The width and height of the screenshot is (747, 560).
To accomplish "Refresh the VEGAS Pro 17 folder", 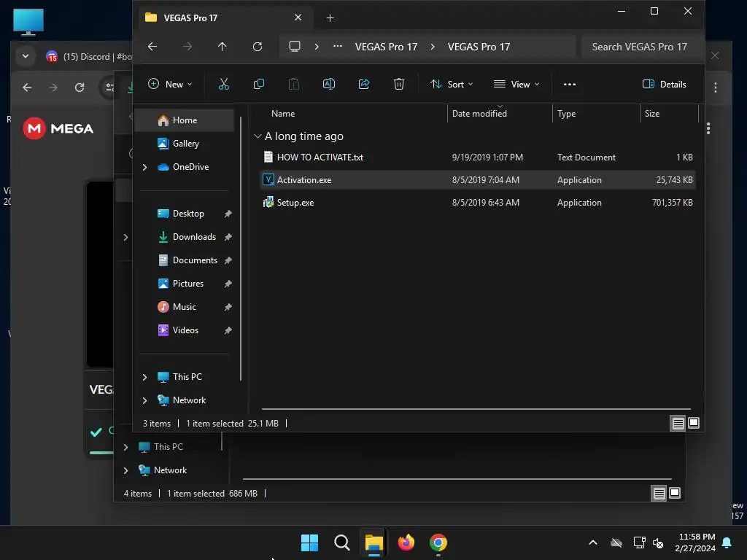I will (x=258, y=47).
